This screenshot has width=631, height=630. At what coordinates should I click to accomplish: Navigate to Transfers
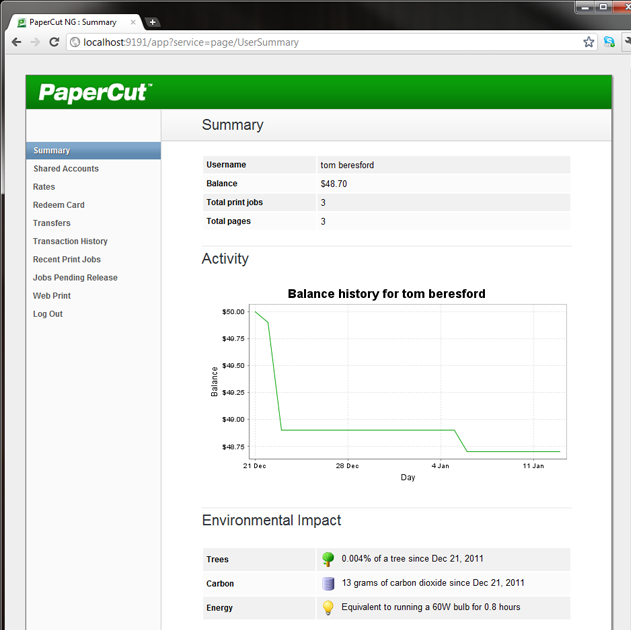(x=52, y=223)
